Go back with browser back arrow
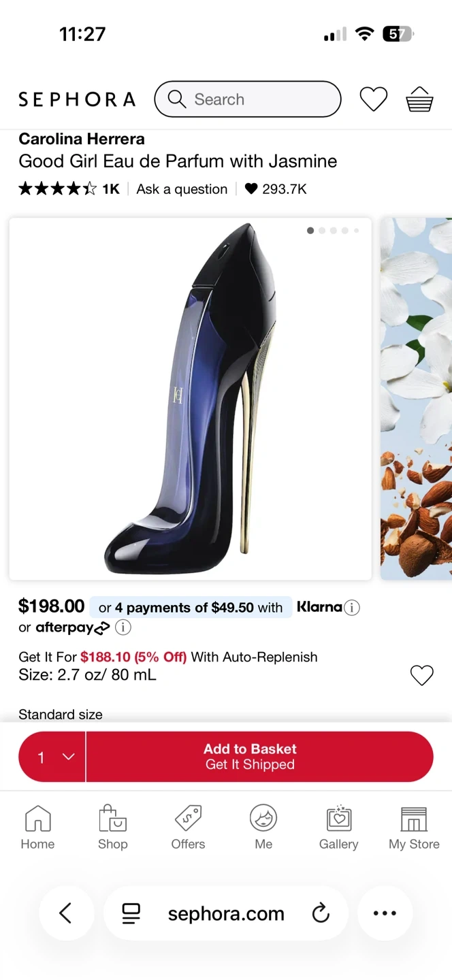 tap(66, 913)
